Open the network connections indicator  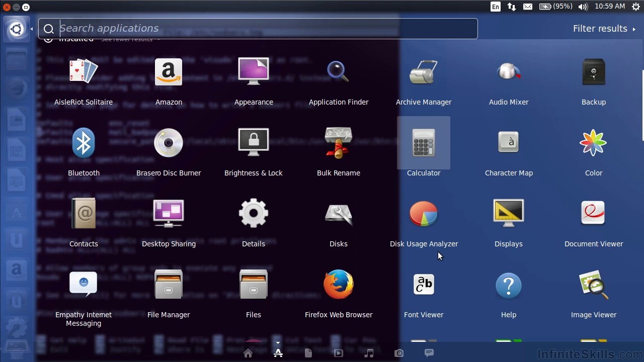coord(512,7)
